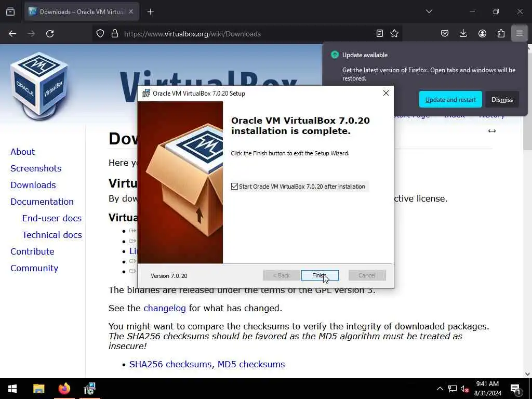Click the setup dialog title bar installer icon
Screen dimensions: 532x399
click(146, 94)
